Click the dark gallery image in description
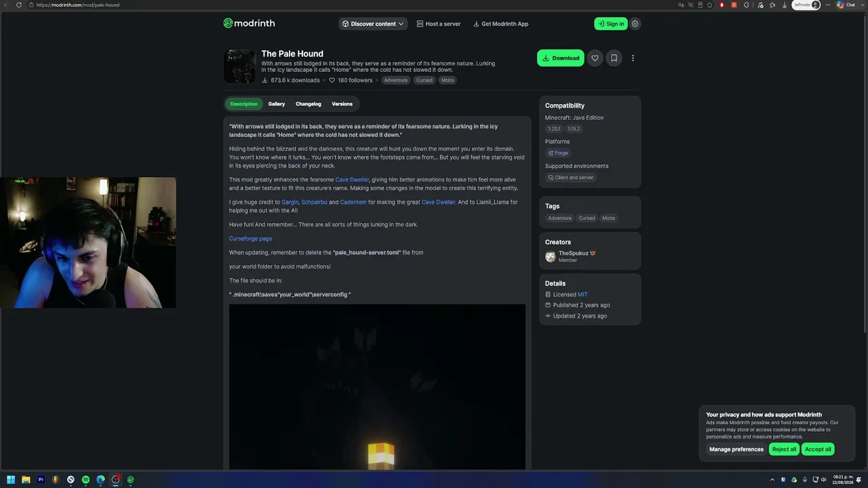Viewport: 868px width, 488px height. [377, 387]
